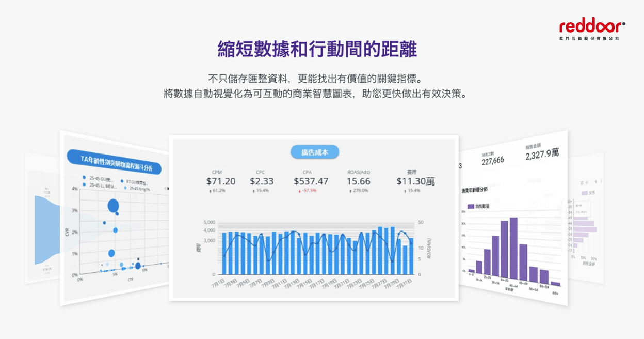Select the 25-45 GUI legend dot
The image size is (644, 339).
click(84, 177)
